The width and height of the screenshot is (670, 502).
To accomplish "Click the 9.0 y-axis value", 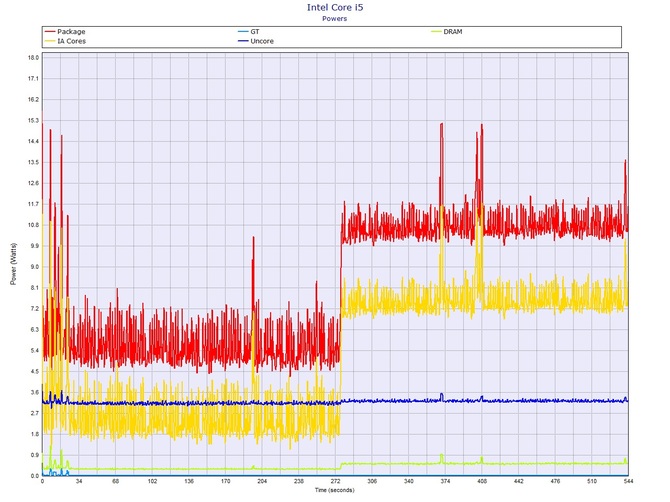I will point(34,267).
